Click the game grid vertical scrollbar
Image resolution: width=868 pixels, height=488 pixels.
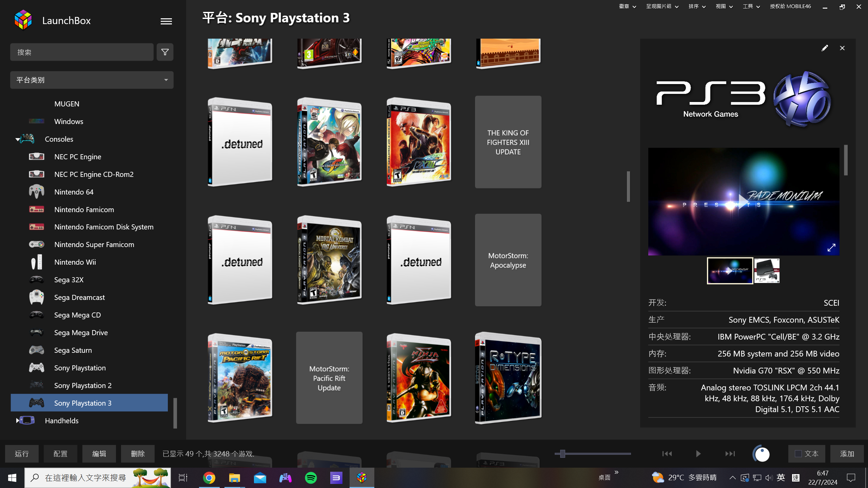pos(628,186)
